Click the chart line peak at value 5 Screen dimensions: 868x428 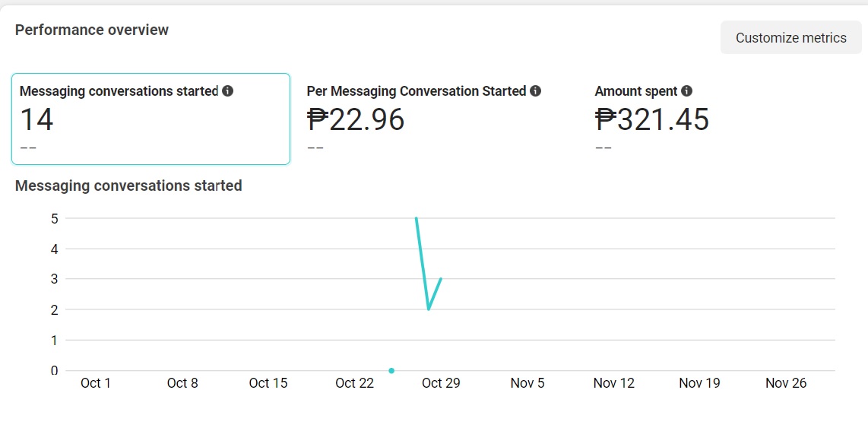pos(416,218)
